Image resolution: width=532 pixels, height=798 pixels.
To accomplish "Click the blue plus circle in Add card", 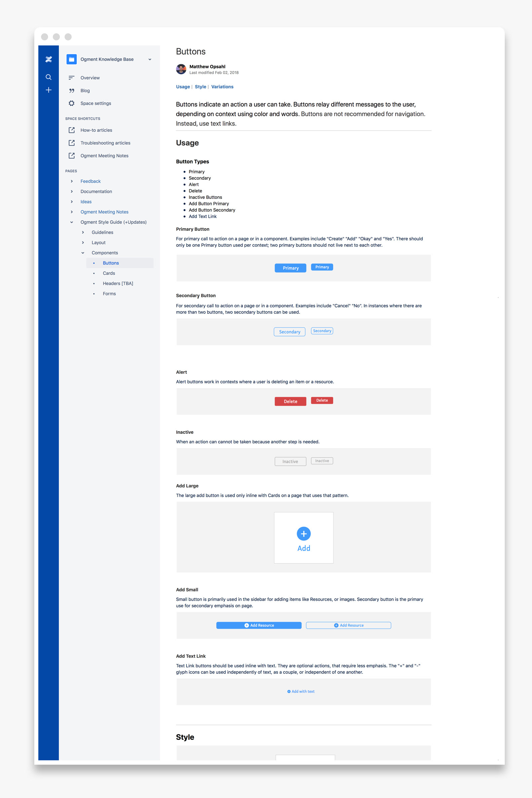I will click(304, 534).
